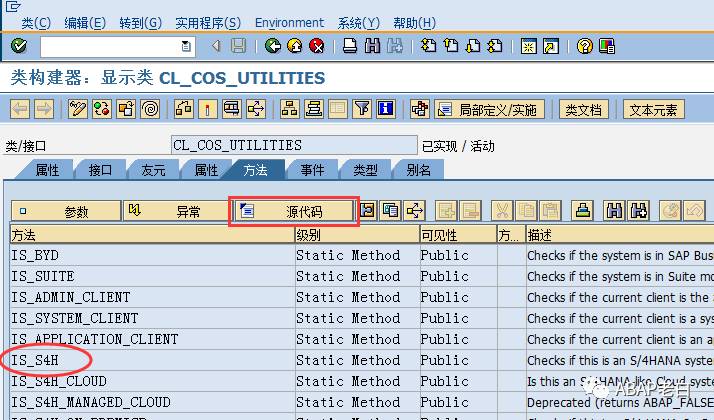Click the arrow-branch icon right of 源代码 button
The width and height of the screenshot is (714, 420).
click(414, 211)
